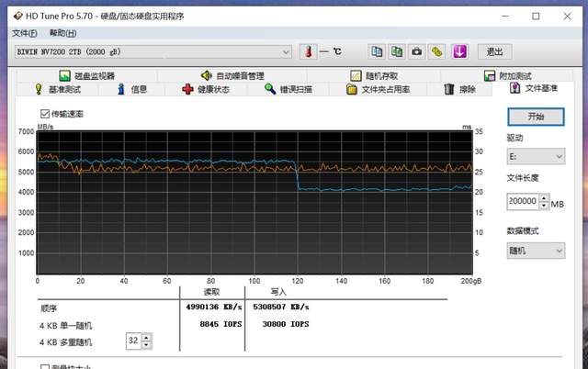Open the 磁盘监视器 tab
The height and width of the screenshot is (369, 588).
(87, 76)
